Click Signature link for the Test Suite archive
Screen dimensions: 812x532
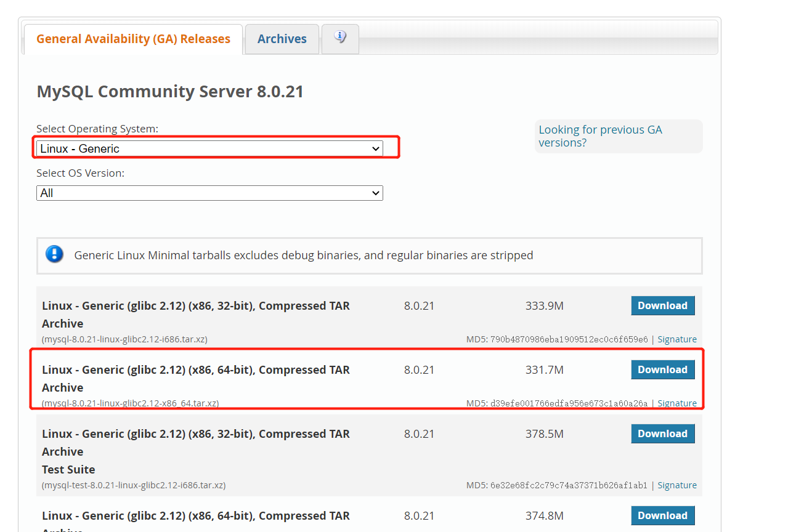(677, 485)
